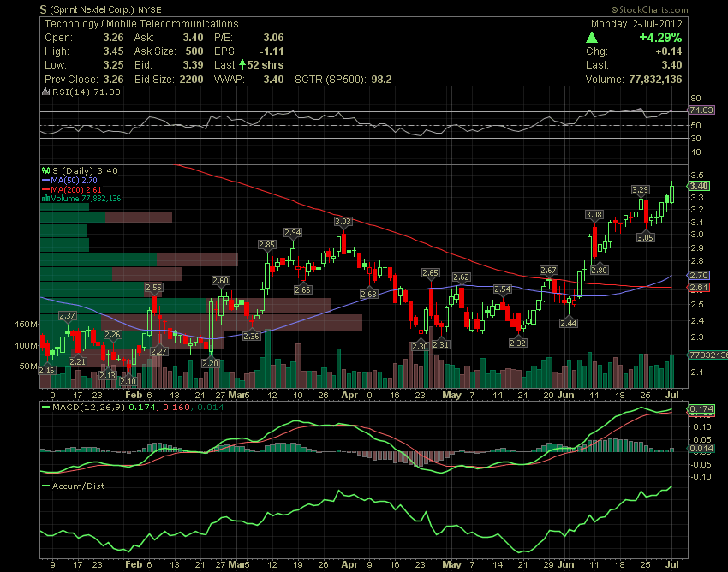Click the SCTR (SP500) 98.2 value

click(x=381, y=80)
